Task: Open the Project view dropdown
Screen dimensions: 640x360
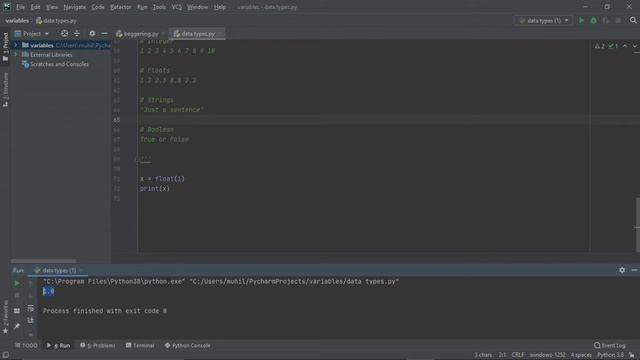Action: click(32, 33)
